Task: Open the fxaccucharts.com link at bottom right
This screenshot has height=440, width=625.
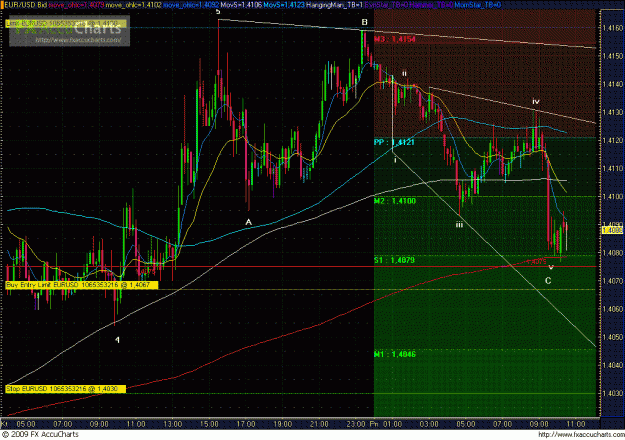Action: tap(581, 434)
